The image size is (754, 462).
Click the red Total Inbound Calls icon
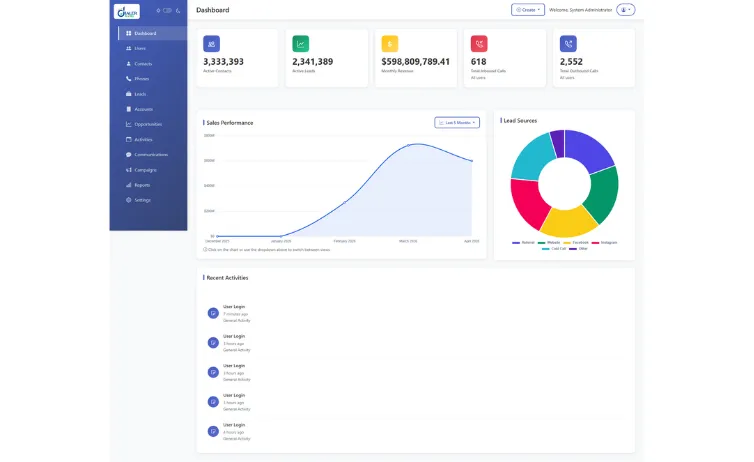pyautogui.click(x=479, y=44)
